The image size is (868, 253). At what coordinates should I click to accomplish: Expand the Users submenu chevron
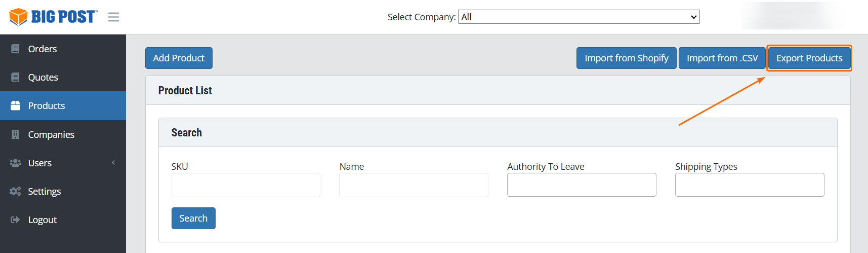click(113, 163)
